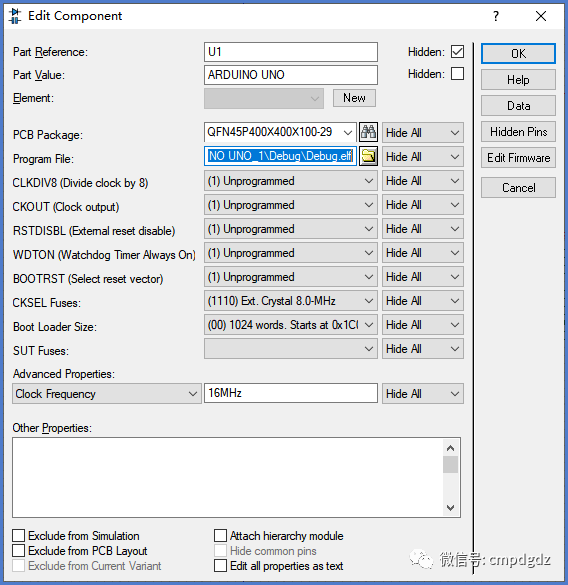
Task: Open the Hide All dropdown for SUT Fuses
Action: (x=423, y=349)
